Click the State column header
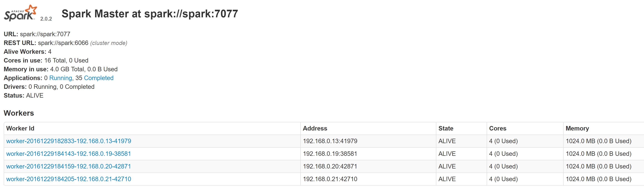The image size is (644, 194). pos(445,128)
